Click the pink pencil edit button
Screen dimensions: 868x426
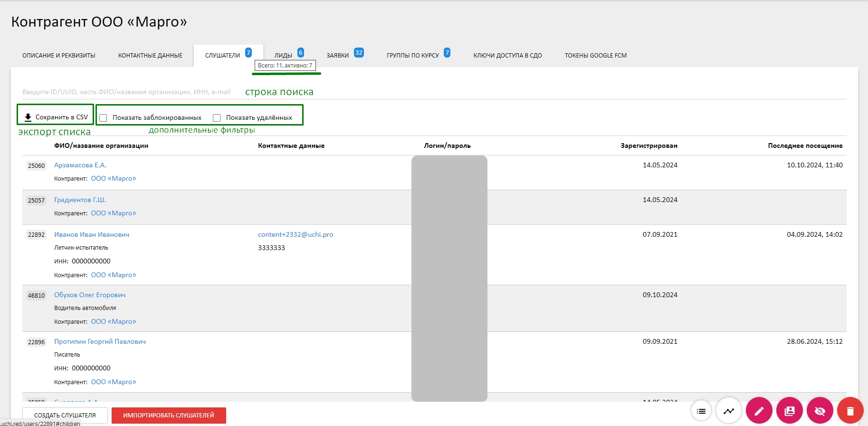pyautogui.click(x=759, y=410)
